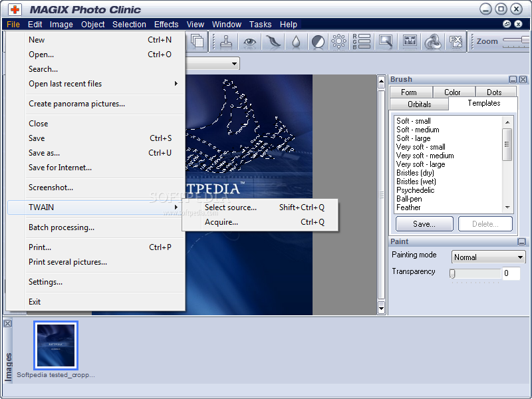Choose Save for Internet...

pyautogui.click(x=96, y=168)
